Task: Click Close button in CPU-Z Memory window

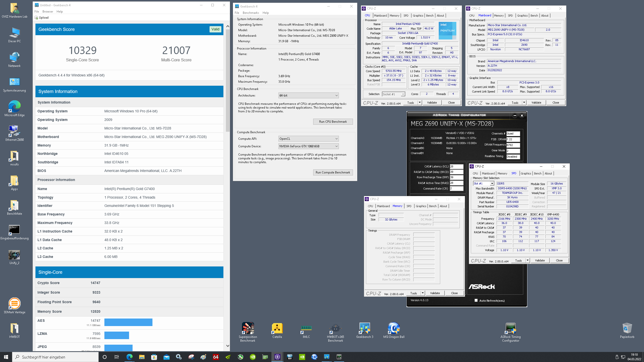Action: (x=454, y=293)
